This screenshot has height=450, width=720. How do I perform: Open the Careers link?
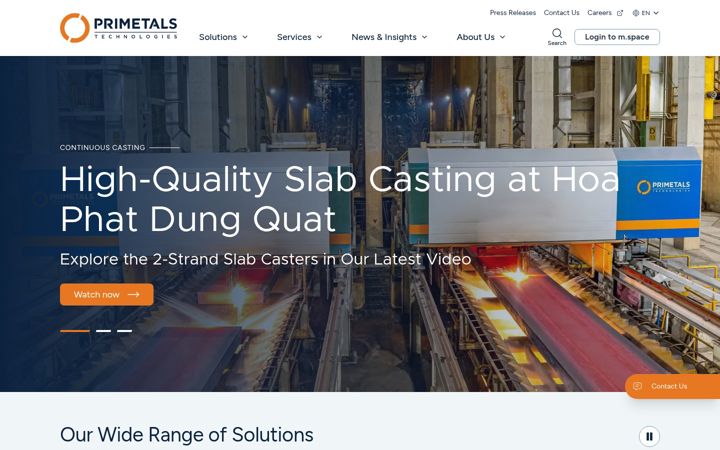pyautogui.click(x=599, y=13)
